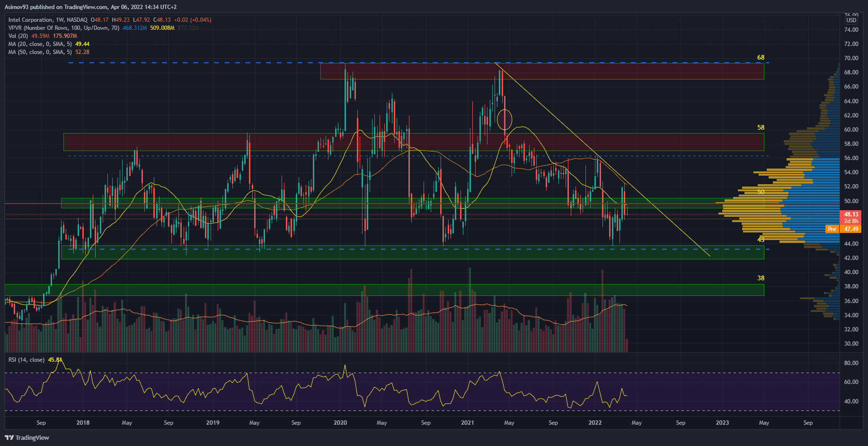Select the green support zone near 38
The height and width of the screenshot is (446, 868).
379,290
